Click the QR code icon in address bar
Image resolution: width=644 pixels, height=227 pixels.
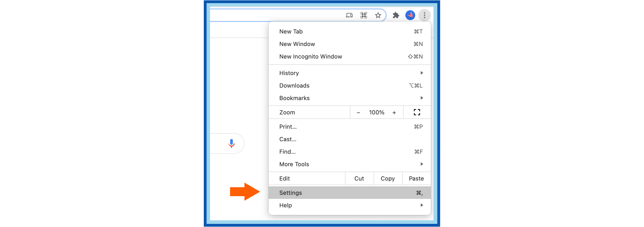(x=364, y=15)
